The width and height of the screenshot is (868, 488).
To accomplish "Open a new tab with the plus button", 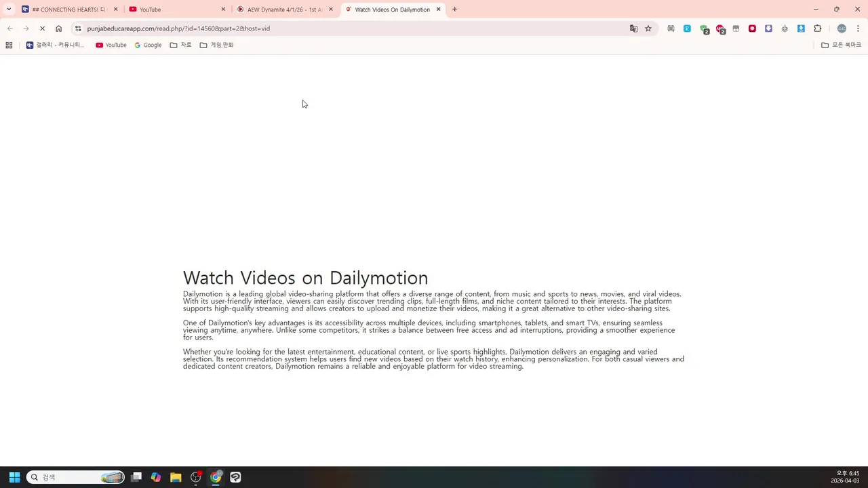I will pyautogui.click(x=454, y=9).
